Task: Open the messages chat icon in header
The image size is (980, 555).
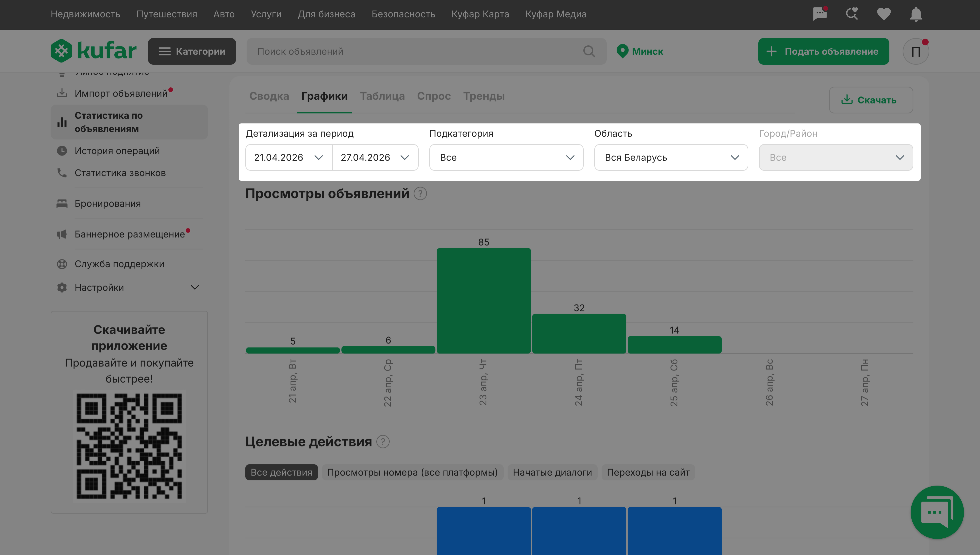Action: [820, 14]
